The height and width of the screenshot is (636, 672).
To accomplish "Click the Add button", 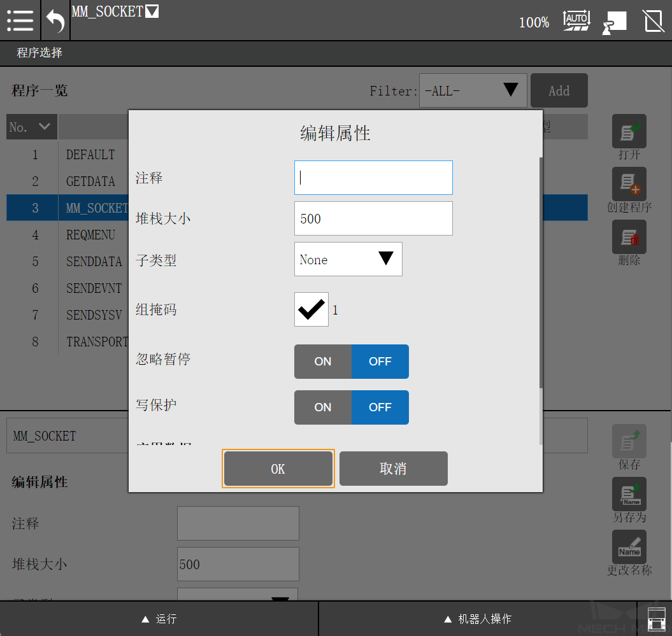I will pyautogui.click(x=559, y=90).
